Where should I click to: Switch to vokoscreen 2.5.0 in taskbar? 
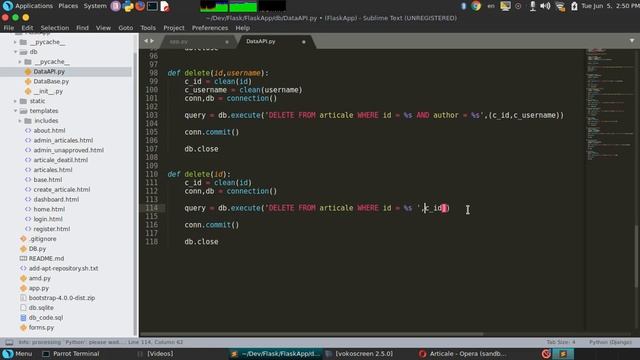click(359, 354)
